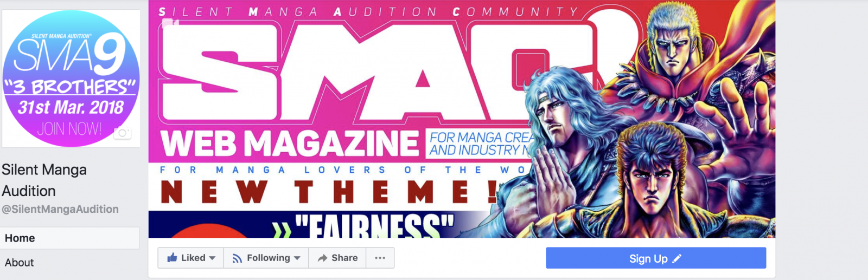Click the thumbs-up icon on the Liked button
The image size is (868, 280).
[172, 258]
